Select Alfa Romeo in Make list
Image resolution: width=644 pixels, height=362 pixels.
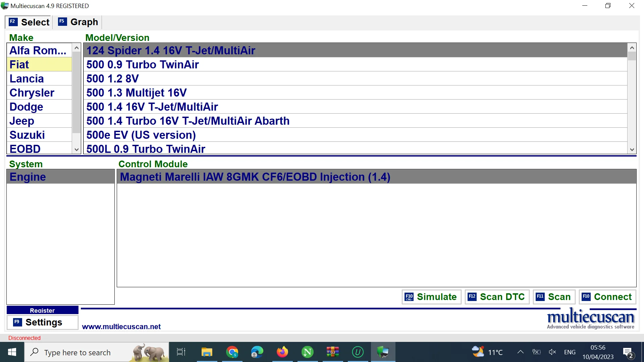[x=39, y=50]
